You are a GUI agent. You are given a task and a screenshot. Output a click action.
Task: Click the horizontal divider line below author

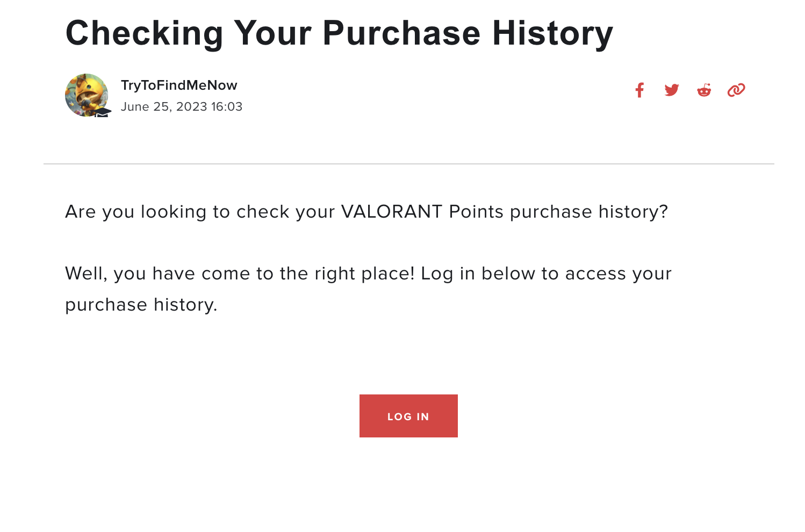(x=408, y=164)
